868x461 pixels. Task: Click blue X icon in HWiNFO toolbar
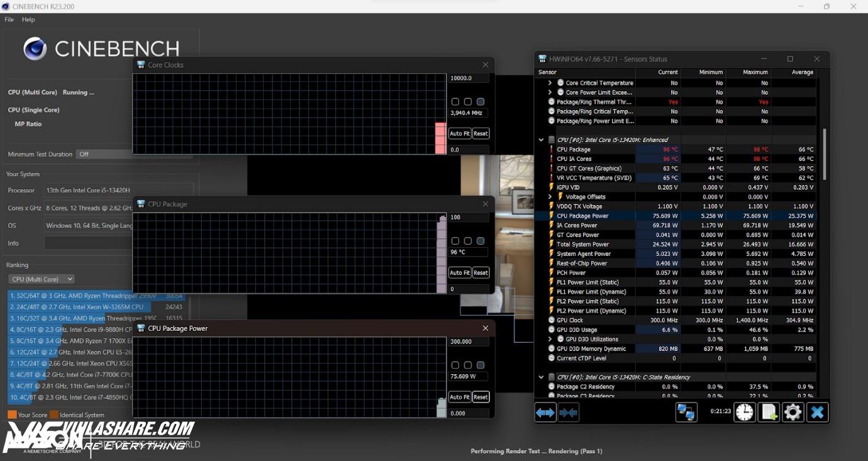817,413
